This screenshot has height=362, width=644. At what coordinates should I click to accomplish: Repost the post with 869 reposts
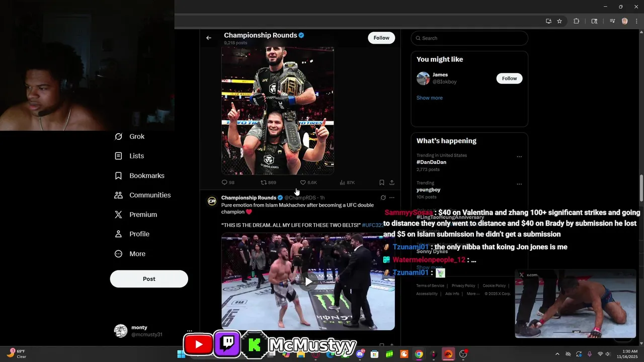tap(268, 183)
